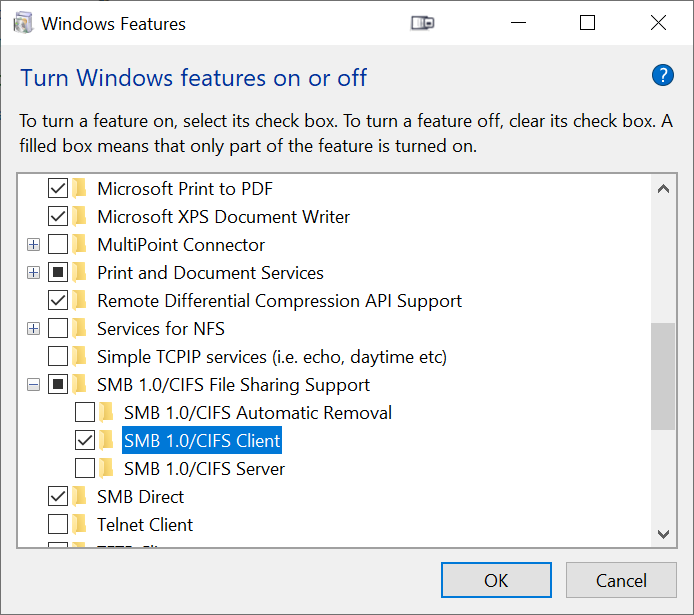Check the Services for NFS checkbox
The image size is (694, 615).
(x=58, y=328)
